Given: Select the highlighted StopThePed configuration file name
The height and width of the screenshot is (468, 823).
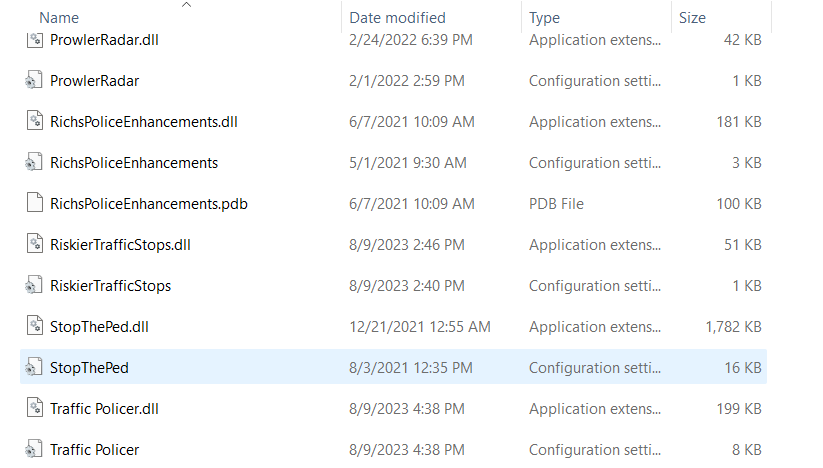Looking at the screenshot, I should pyautogui.click(x=89, y=368).
